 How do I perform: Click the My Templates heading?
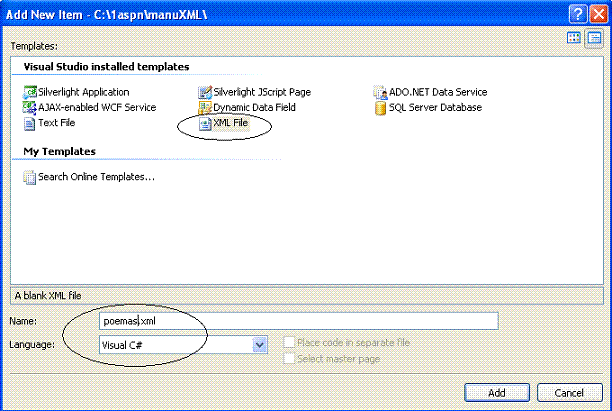pos(59,151)
